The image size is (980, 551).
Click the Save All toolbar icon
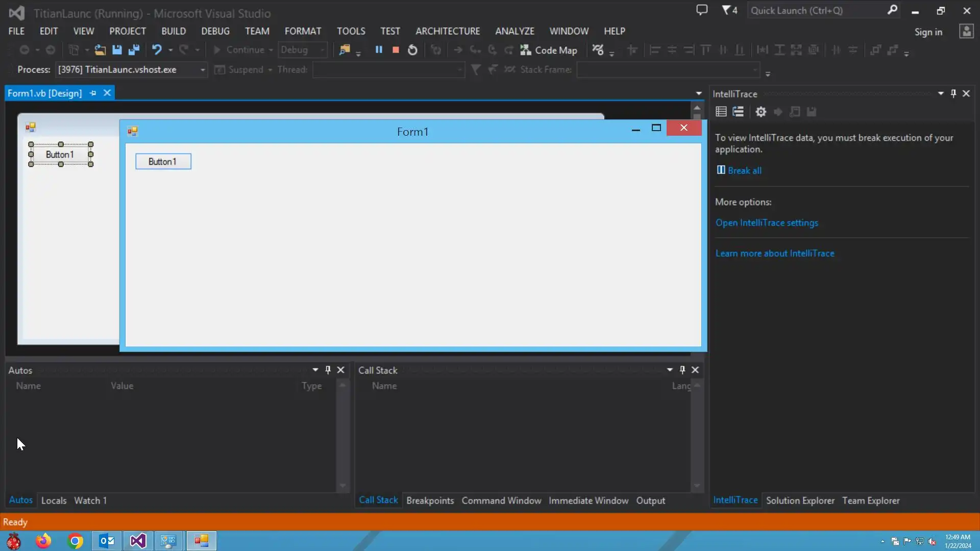click(x=134, y=50)
